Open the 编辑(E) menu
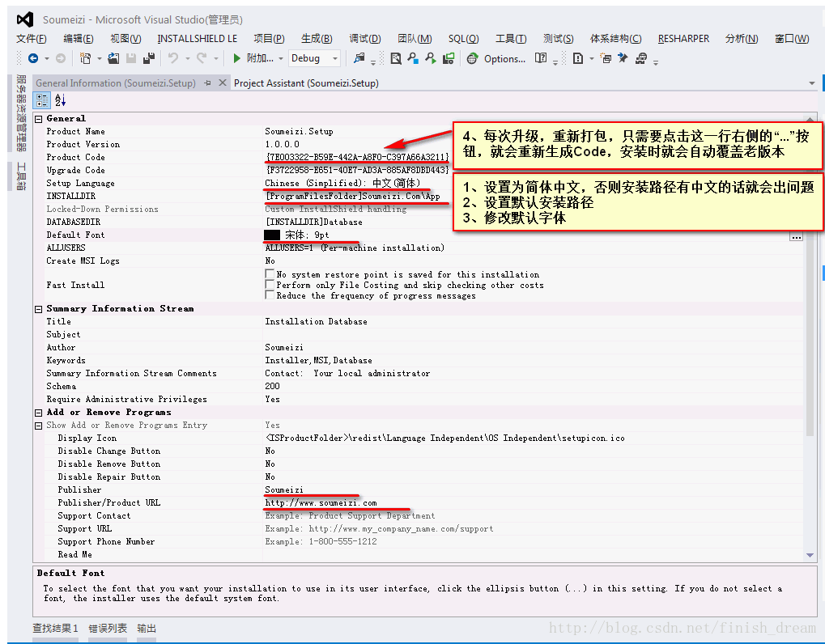 coord(79,39)
